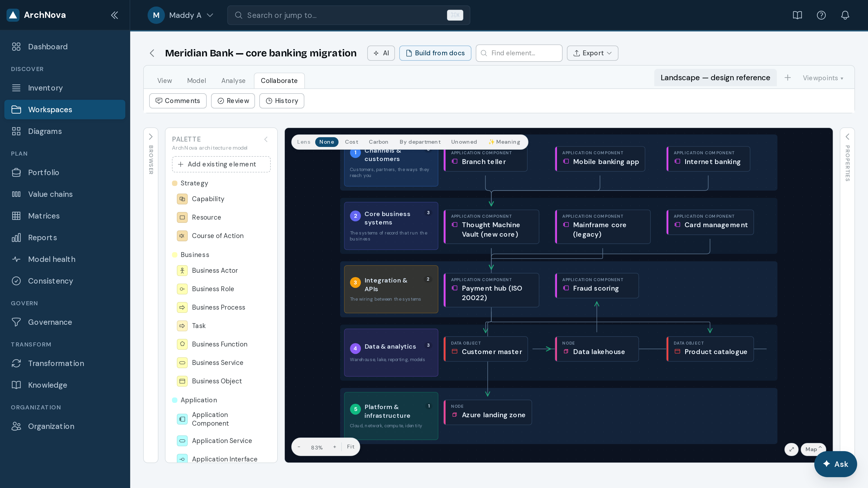
Task: Click the Business Actor palette icon
Action: coord(182,271)
